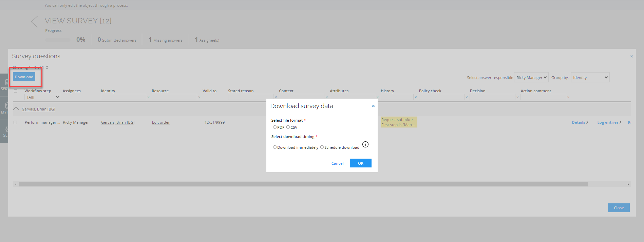
Task: Click in the Identity filter field
Action: click(x=124, y=97)
